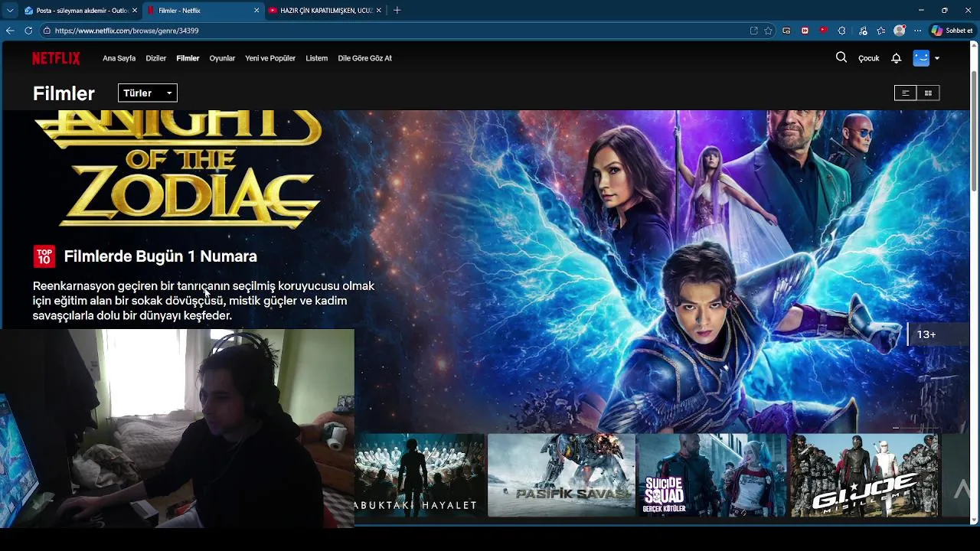This screenshot has height=551, width=980.
Task: Open Listem page
Action: pos(316,58)
